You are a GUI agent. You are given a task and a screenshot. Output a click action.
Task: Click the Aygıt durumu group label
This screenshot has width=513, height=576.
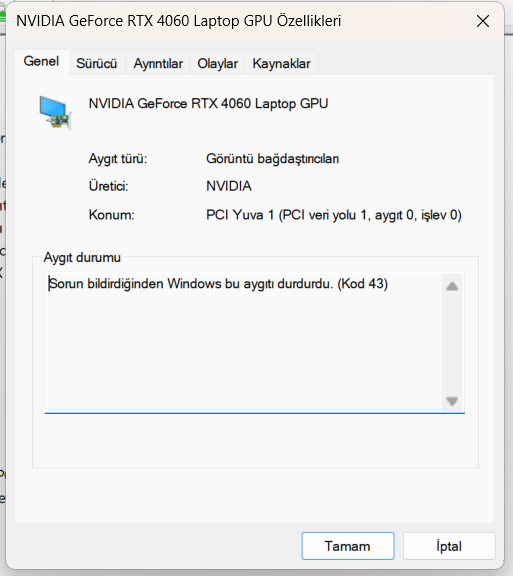82,258
